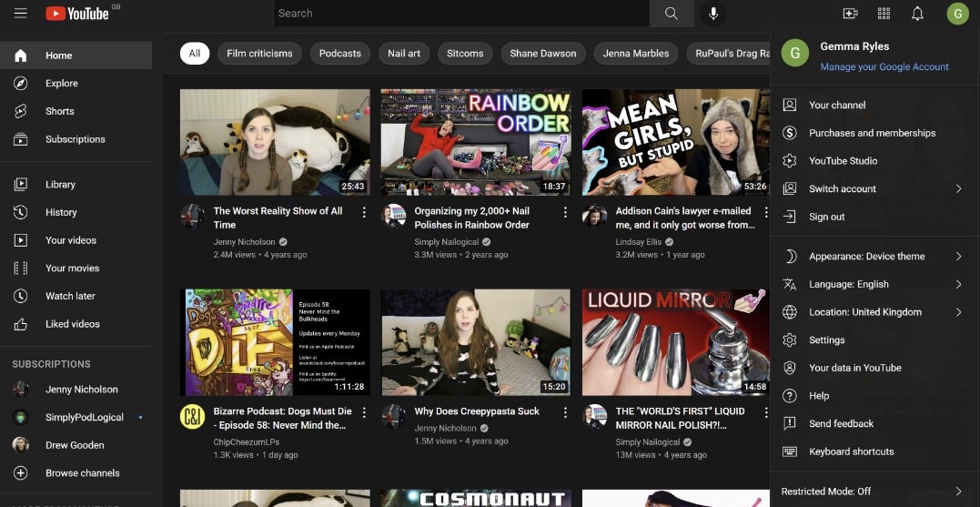
Task: Click the Explore compass icon
Action: tap(21, 83)
